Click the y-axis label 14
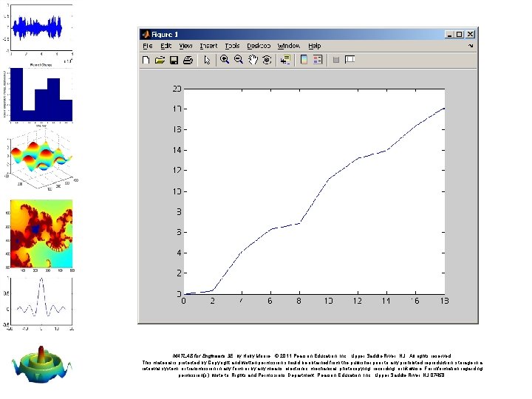532x399 pixels. click(177, 150)
